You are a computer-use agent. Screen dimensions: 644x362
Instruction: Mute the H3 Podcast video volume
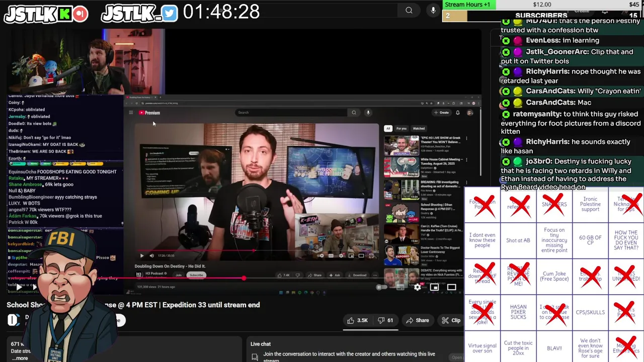tap(151, 255)
